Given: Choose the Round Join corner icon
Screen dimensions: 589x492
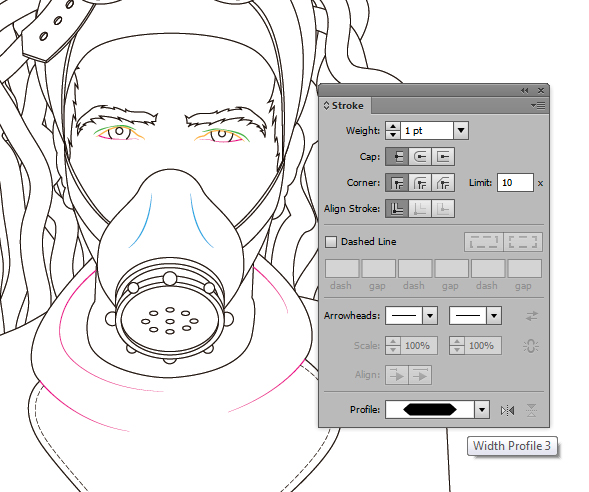Looking at the screenshot, I should coord(420,183).
